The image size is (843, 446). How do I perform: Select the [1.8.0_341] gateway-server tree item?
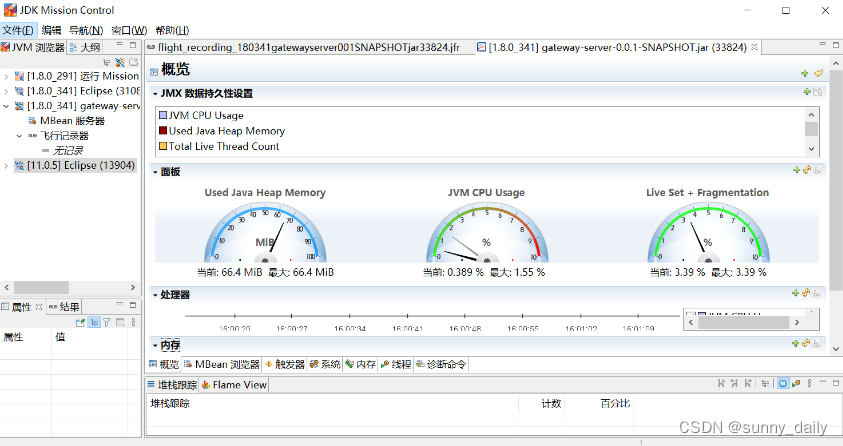(77, 106)
